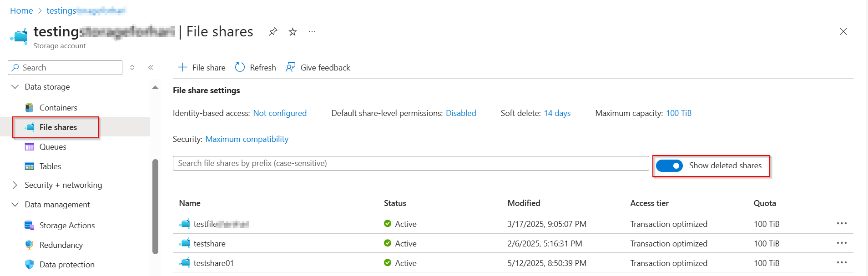Image resolution: width=868 pixels, height=276 pixels.
Task: Click the sidebar search magnifier icon
Action: tap(15, 67)
